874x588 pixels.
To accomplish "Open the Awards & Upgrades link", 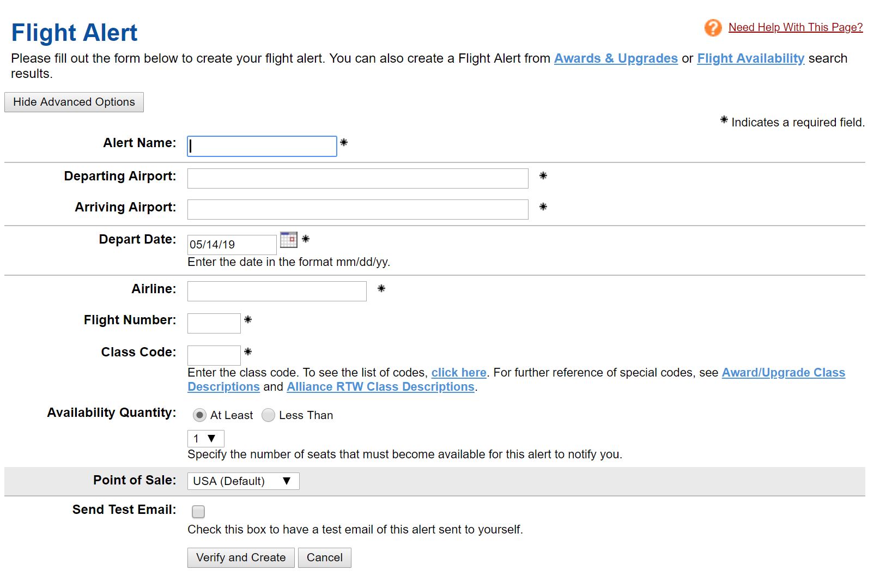I will click(616, 58).
